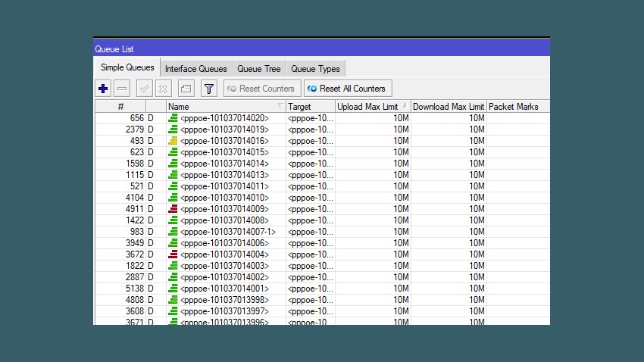
Task: Select queue name <pppoe-101037013997>
Action: click(225, 311)
